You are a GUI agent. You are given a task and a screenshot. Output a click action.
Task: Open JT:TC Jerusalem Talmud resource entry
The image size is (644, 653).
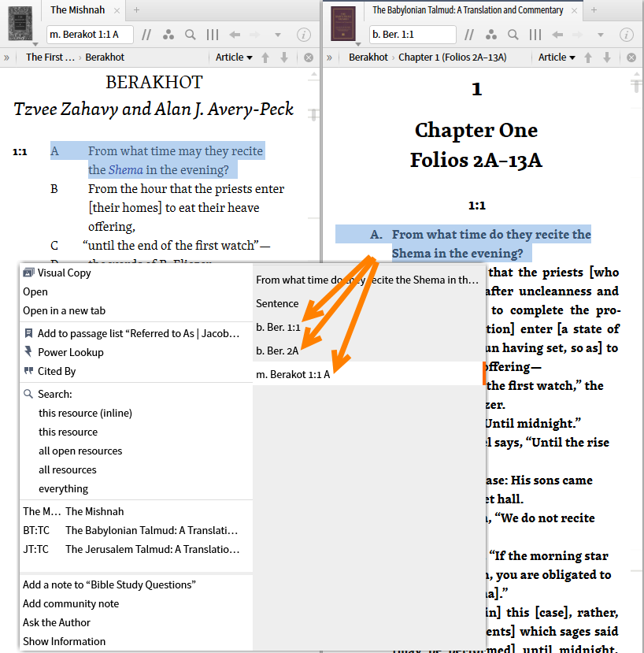[x=136, y=549]
